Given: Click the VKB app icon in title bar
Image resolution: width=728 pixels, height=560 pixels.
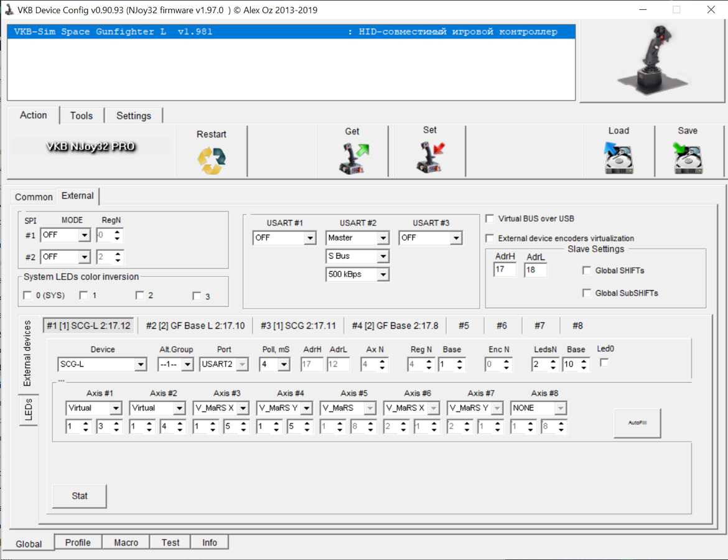Looking at the screenshot, I should tap(9, 9).
